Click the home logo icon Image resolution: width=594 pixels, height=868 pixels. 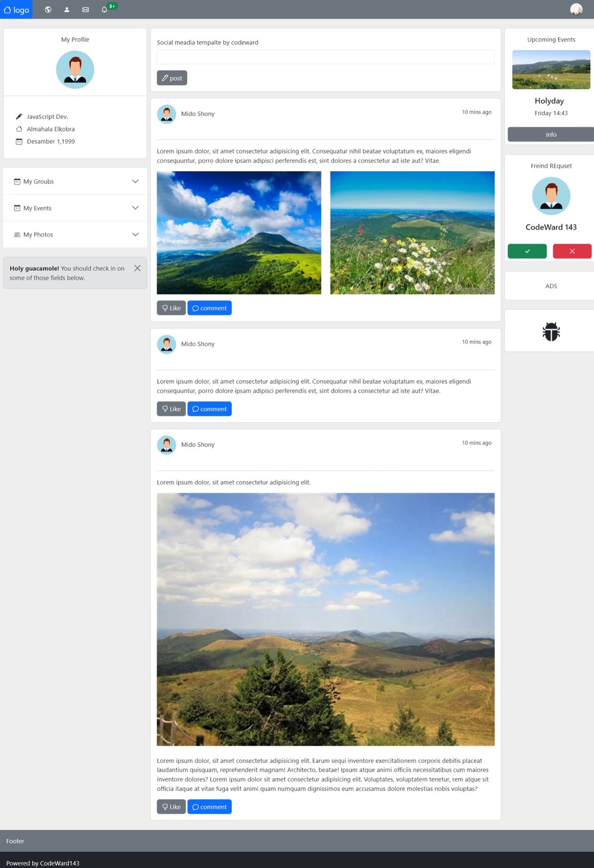coord(8,10)
